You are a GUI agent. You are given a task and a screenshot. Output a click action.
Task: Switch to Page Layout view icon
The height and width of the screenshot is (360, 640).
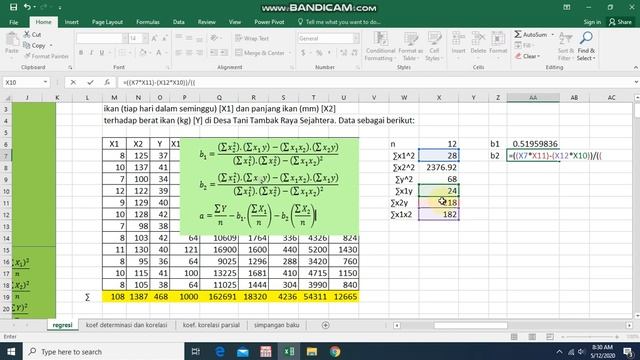(x=532, y=337)
